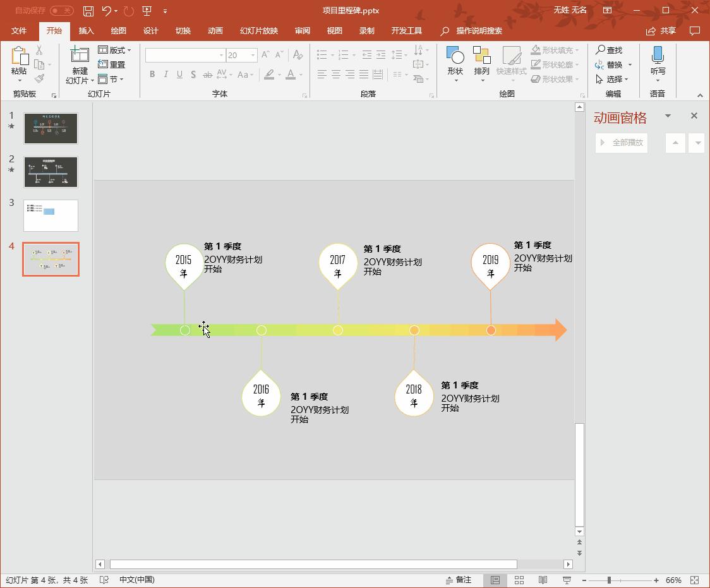Switch to the 插入 ribbon tab
Screen dimensions: 710x588
pos(86,30)
